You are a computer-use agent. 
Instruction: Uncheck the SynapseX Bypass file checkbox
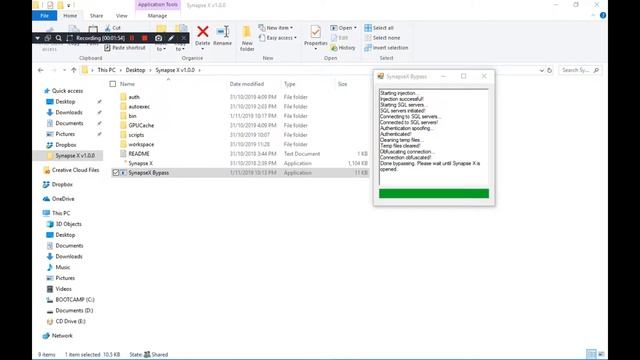click(116, 173)
